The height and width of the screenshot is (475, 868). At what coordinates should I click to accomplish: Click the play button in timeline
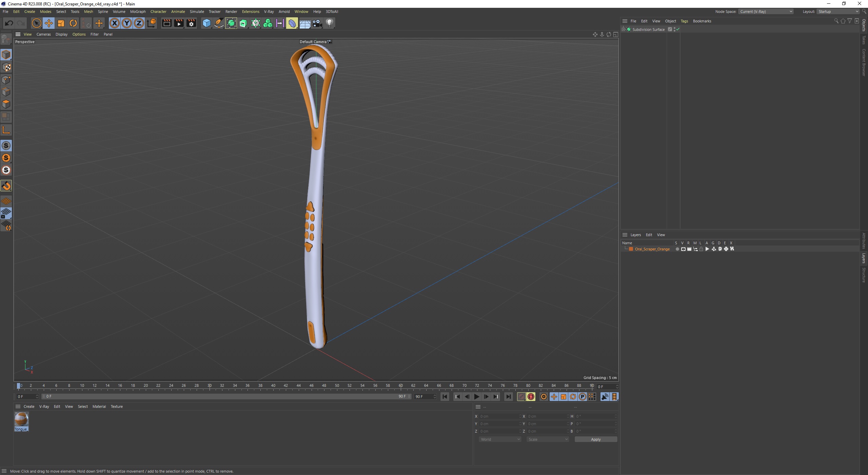[x=476, y=397]
